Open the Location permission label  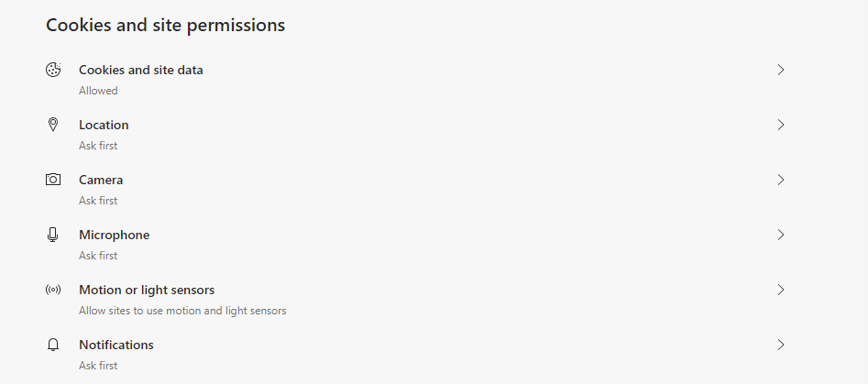point(104,125)
